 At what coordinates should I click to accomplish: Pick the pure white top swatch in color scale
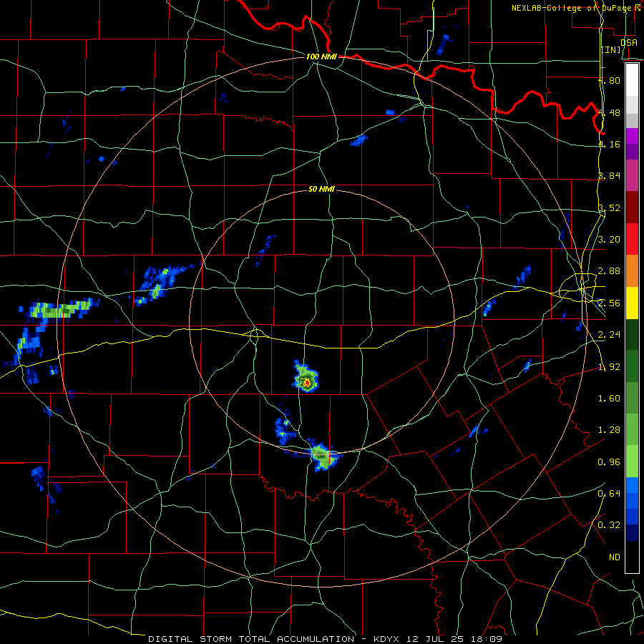point(632,80)
